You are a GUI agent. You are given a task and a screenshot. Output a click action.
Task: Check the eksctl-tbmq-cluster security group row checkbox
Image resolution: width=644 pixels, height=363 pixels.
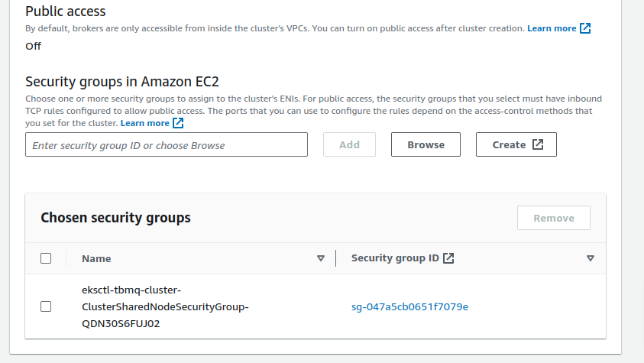pos(46,306)
